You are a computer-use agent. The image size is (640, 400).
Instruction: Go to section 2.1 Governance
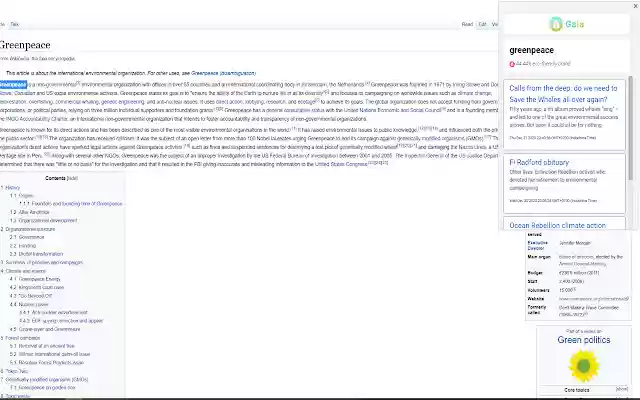tap(27, 237)
